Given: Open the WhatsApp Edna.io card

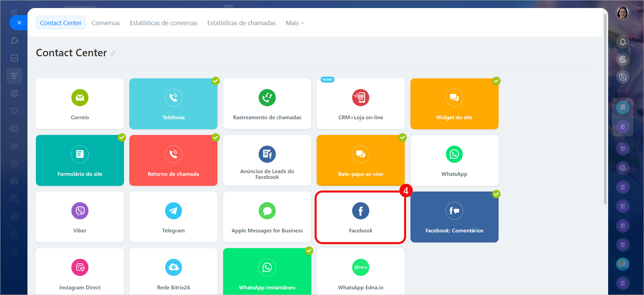Looking at the screenshot, I should [361, 272].
